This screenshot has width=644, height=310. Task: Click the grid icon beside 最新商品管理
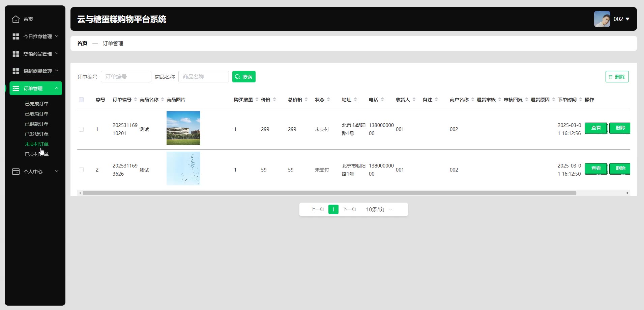click(16, 71)
